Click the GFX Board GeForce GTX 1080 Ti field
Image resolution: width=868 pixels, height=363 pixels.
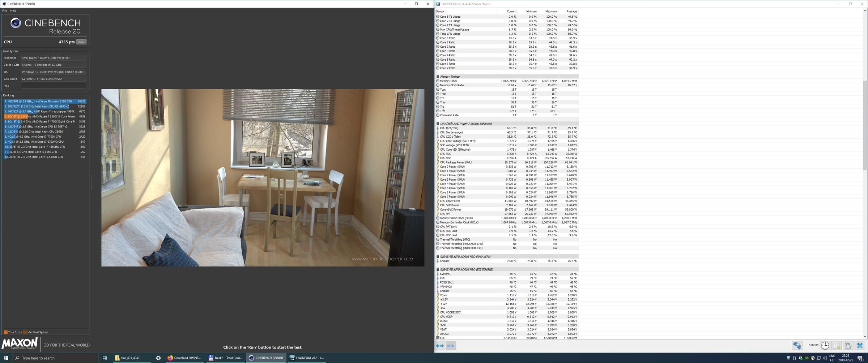click(54, 79)
